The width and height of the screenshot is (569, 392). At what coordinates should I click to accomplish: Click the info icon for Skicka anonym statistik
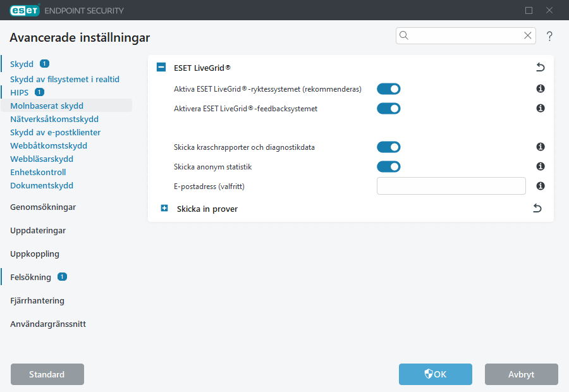click(x=541, y=166)
